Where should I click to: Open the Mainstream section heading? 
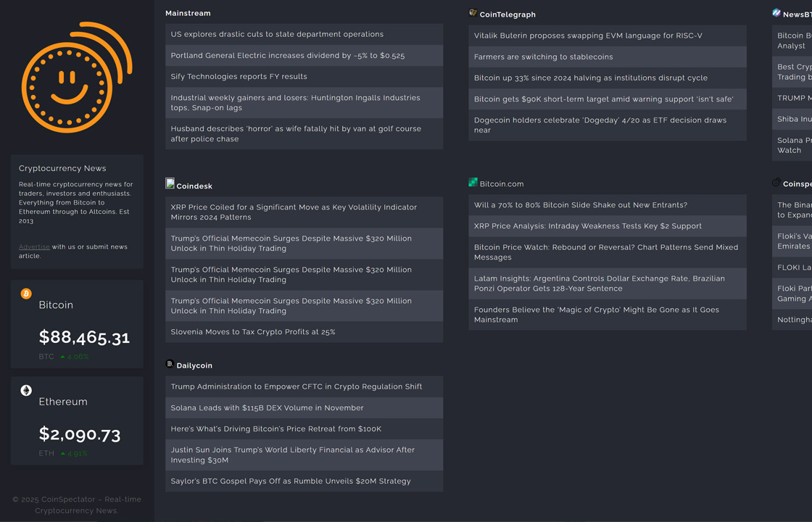[188, 13]
